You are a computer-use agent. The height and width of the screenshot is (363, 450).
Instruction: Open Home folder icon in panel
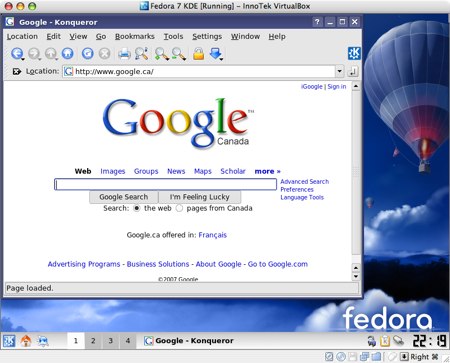pos(26,341)
